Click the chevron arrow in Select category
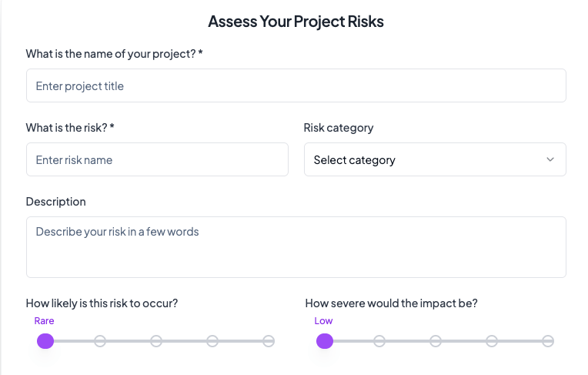The image size is (588, 375). coord(550,159)
